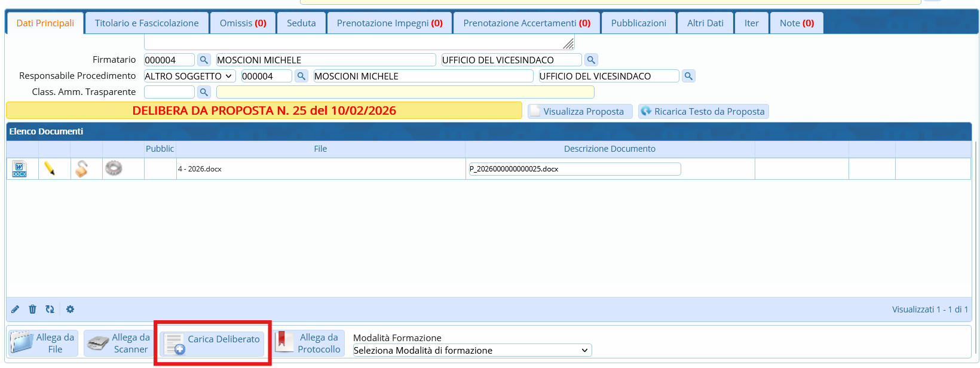This screenshot has width=980, height=368.
Task: Click the Allega da Scanner button
Action: click(119, 344)
